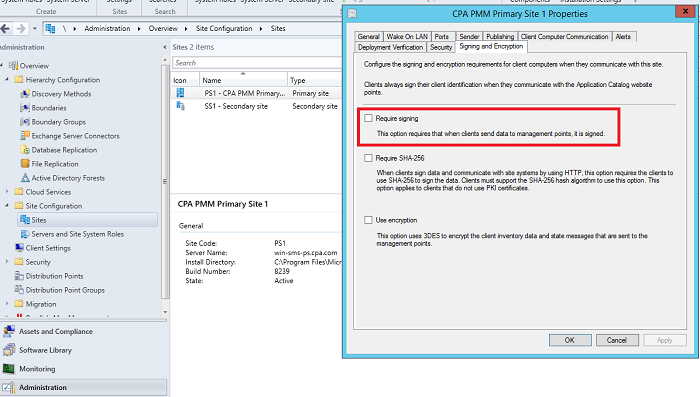Click the Security folder icon

[19, 262]
